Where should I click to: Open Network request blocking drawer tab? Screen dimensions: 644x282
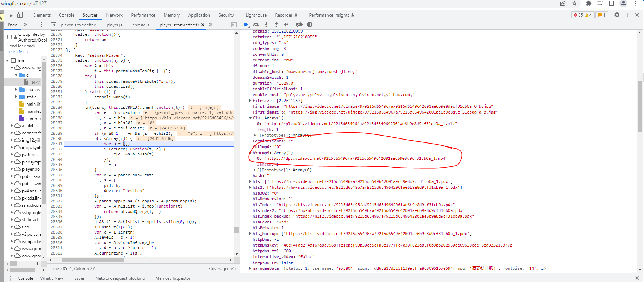(120, 278)
